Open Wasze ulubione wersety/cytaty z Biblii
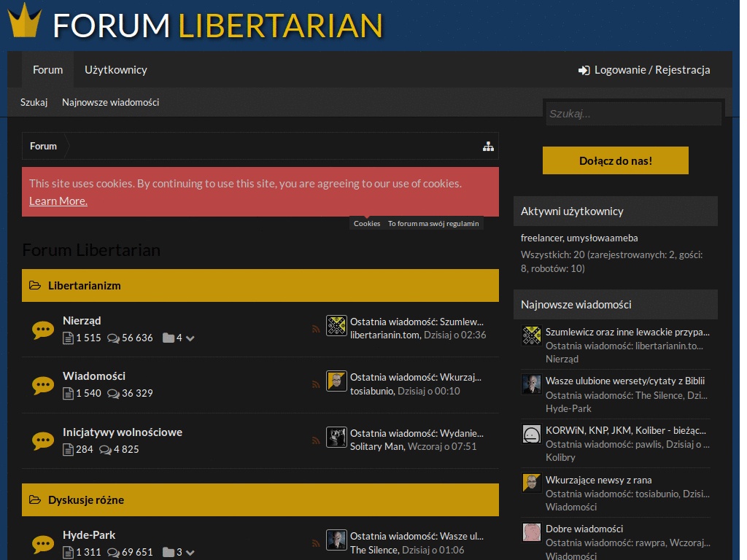The width and height of the screenshot is (747, 560). tap(625, 381)
